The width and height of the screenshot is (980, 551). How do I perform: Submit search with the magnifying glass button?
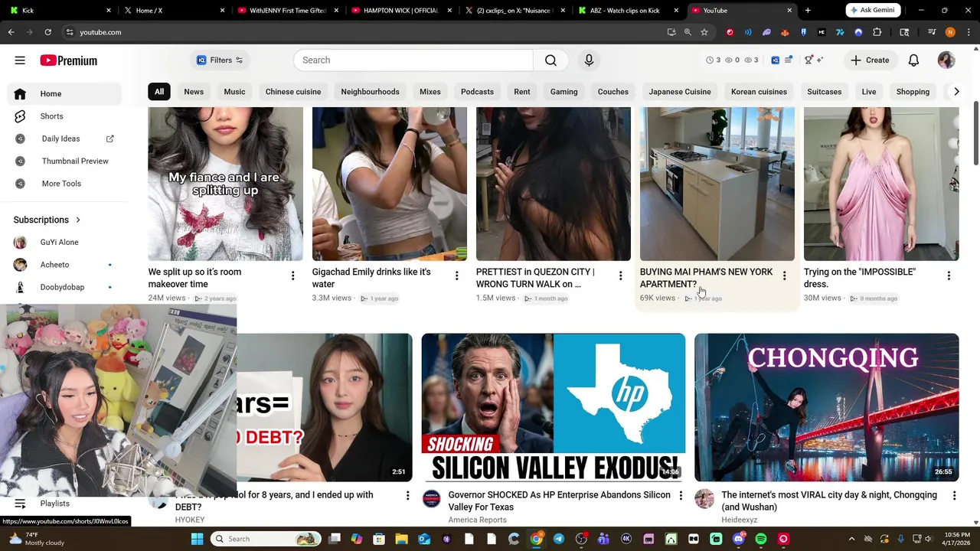click(x=550, y=60)
